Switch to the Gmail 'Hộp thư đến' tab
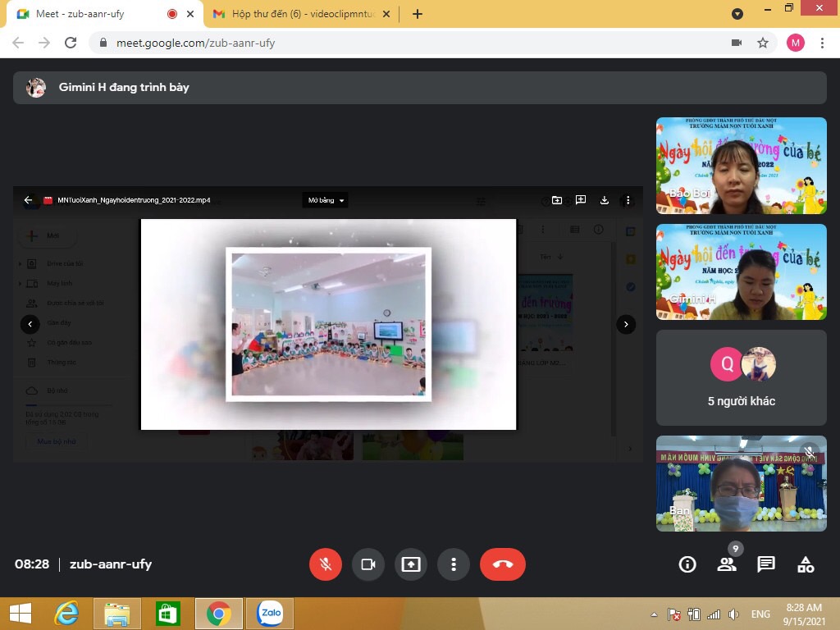Screen dimensions: 840x630 pyautogui.click(x=302, y=14)
